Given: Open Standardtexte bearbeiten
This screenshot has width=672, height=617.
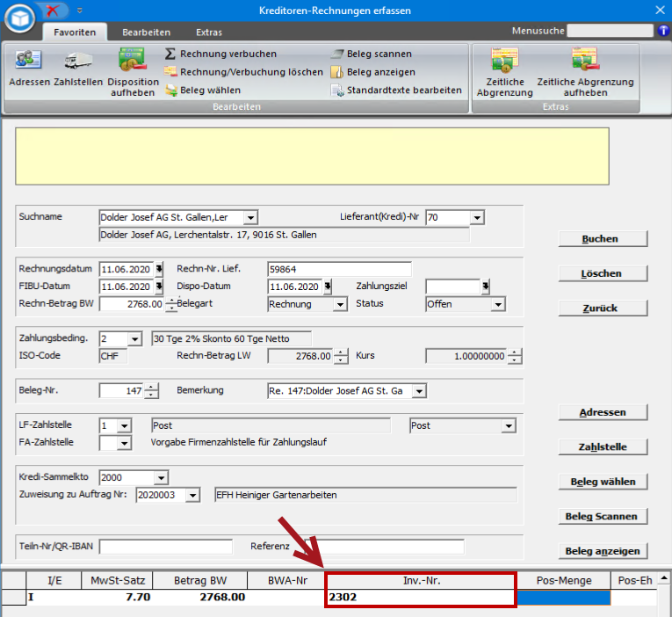Looking at the screenshot, I should tap(396, 90).
